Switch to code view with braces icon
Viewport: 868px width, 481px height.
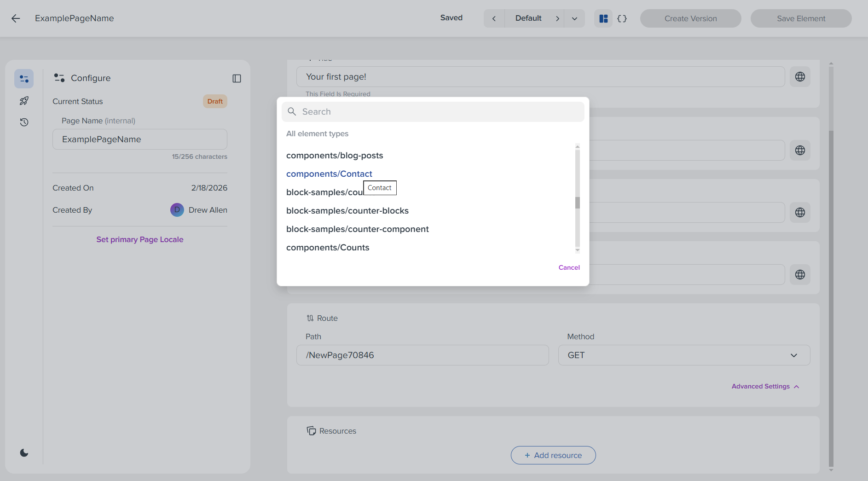coord(622,18)
